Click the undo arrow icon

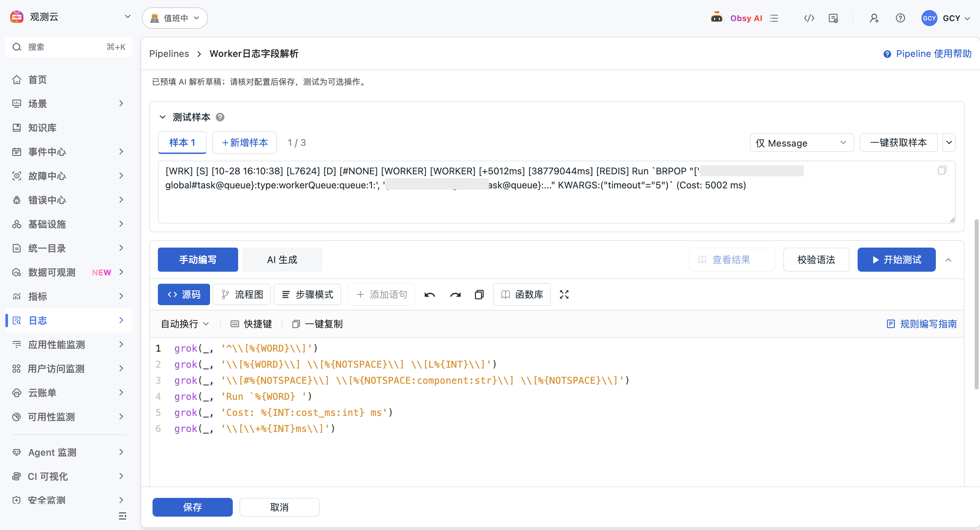click(430, 294)
